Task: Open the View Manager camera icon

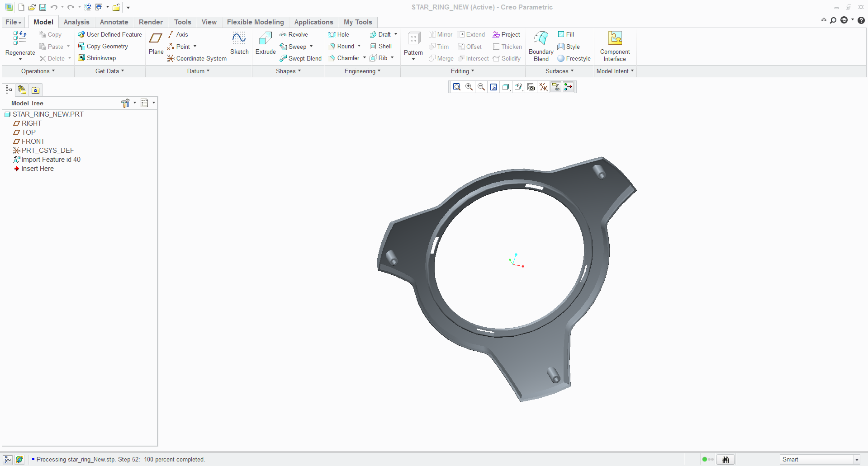Action: [x=531, y=87]
